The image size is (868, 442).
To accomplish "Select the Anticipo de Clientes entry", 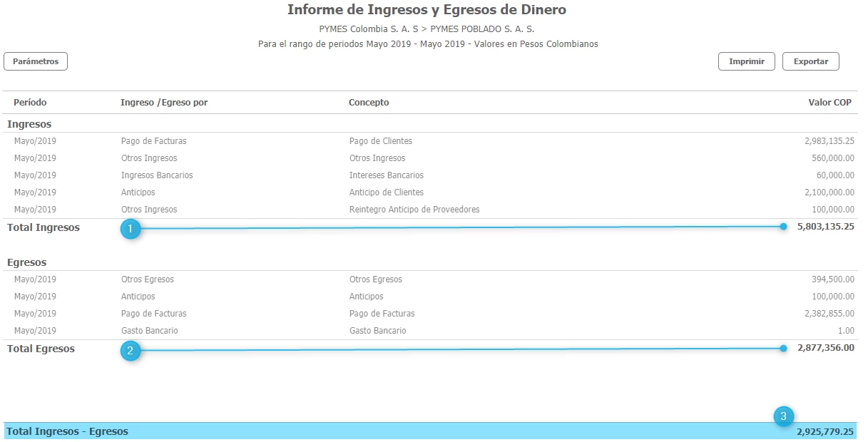I will tap(386, 192).
